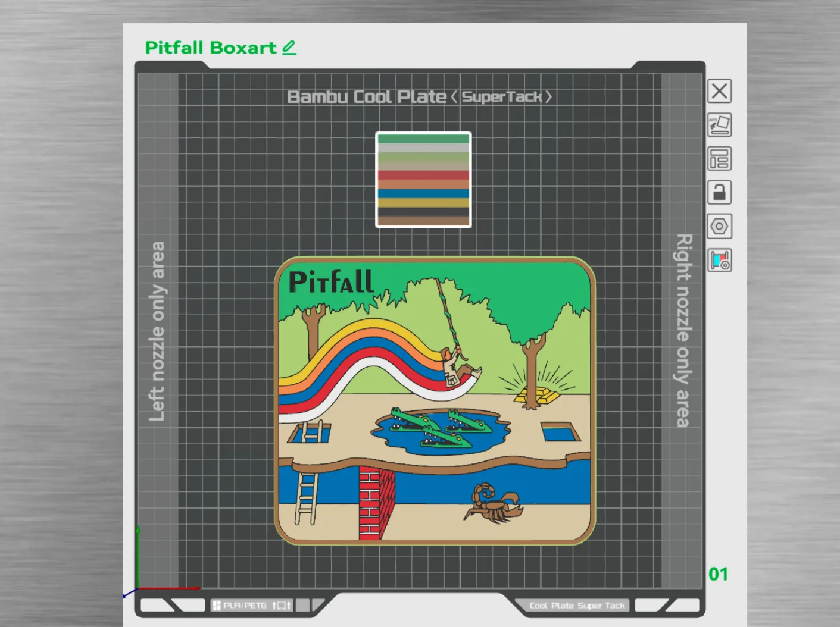Open plate settings hexagon nut icon

pyautogui.click(x=719, y=227)
